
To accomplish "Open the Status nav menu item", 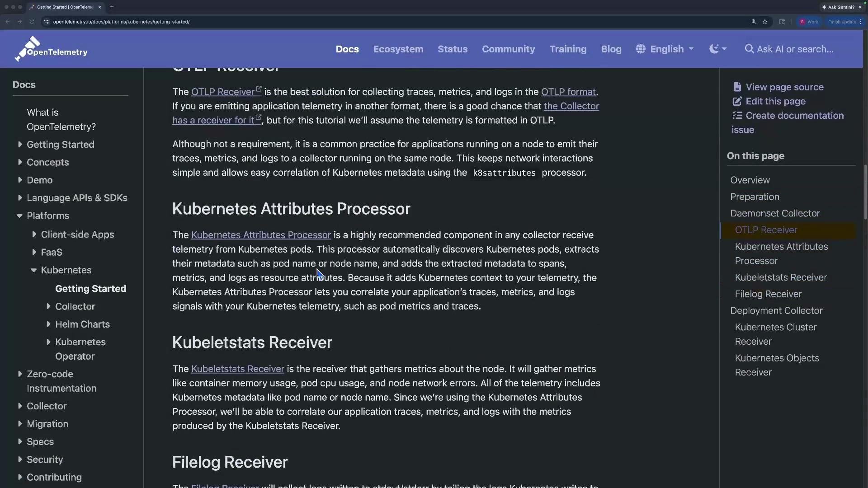I will pyautogui.click(x=453, y=49).
